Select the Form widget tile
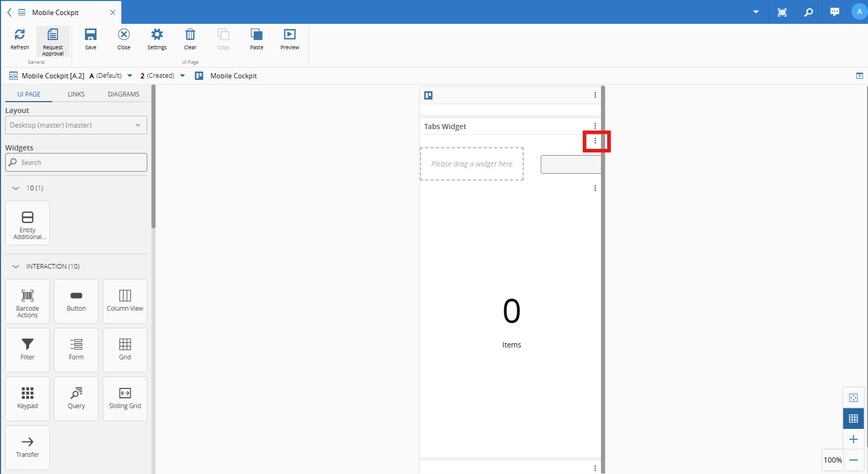The height and width of the screenshot is (474, 868). (76, 350)
